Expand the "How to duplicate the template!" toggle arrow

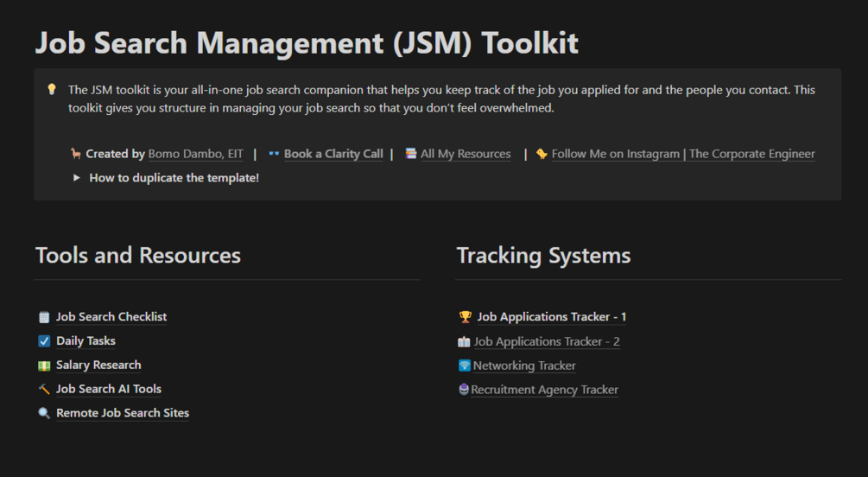pos(77,178)
